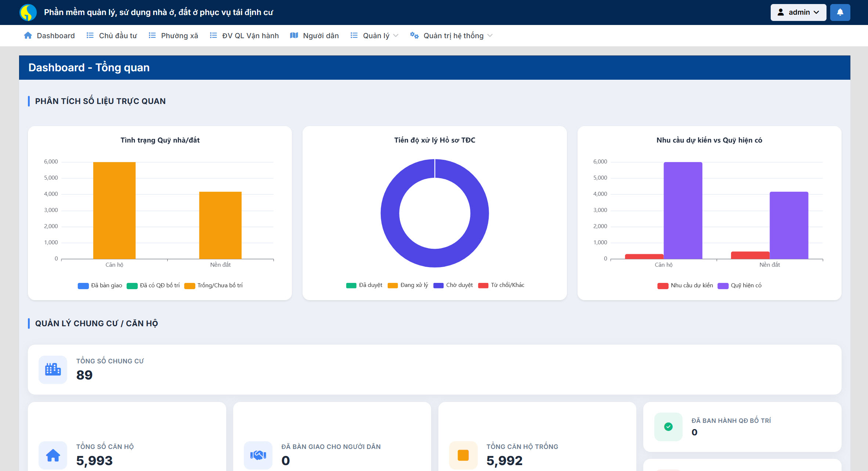Click the orange Nền đất bar in Tình trạng Quỹ chart
This screenshot has height=471, width=868.
220,225
